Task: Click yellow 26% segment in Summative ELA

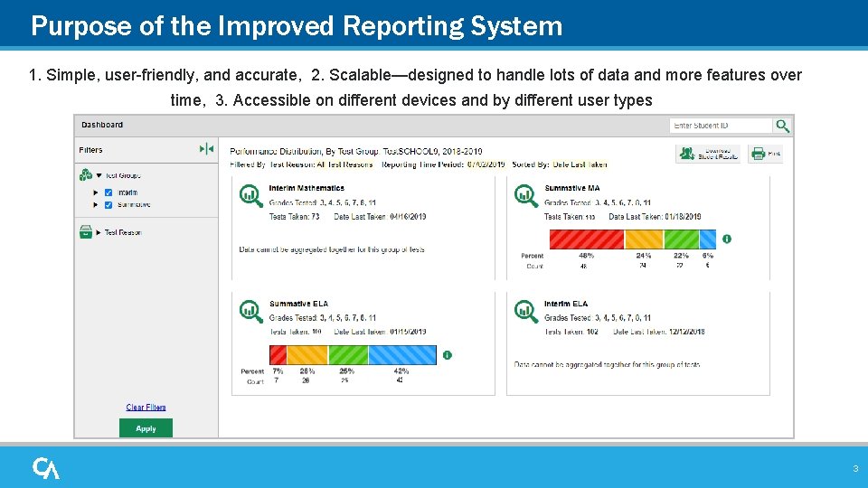Action: 307,355
